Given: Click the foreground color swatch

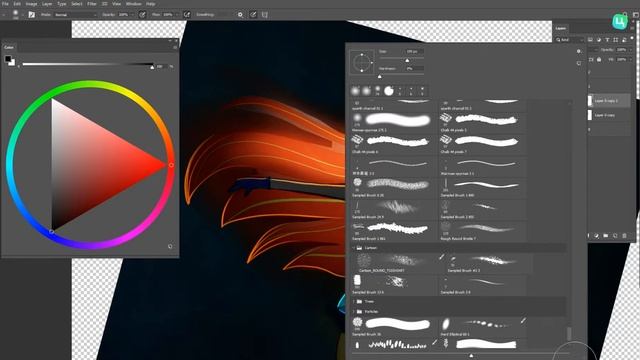Looking at the screenshot, I should tap(8, 59).
